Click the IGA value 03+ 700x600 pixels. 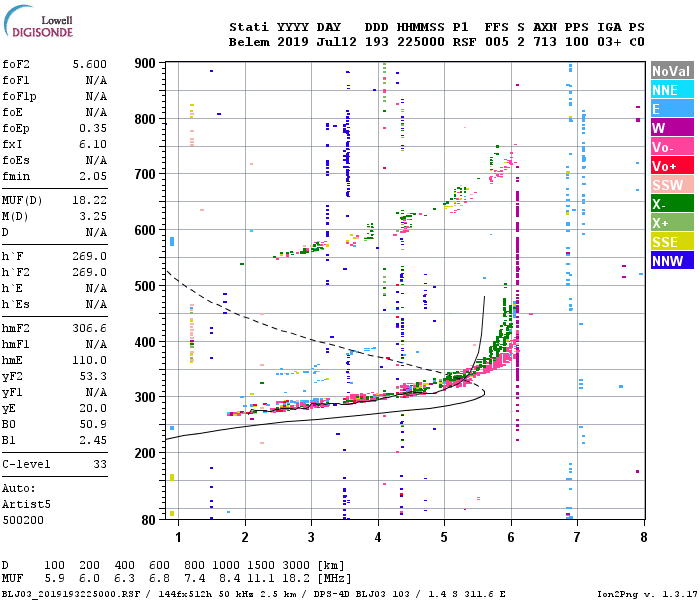[609, 42]
